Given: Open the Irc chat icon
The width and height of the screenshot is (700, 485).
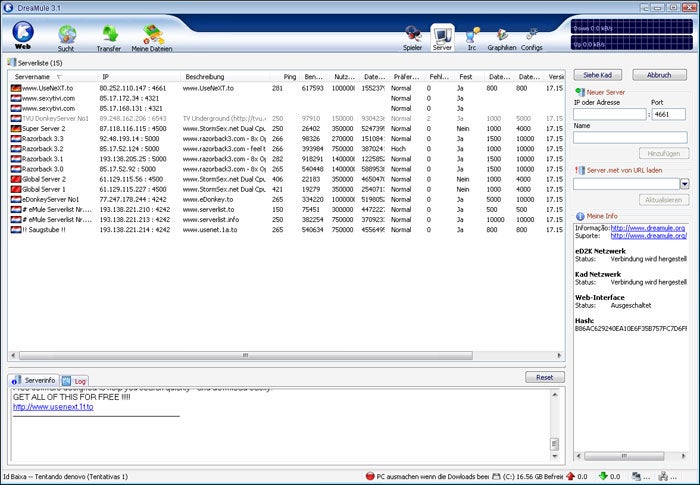Looking at the screenshot, I should tap(472, 38).
